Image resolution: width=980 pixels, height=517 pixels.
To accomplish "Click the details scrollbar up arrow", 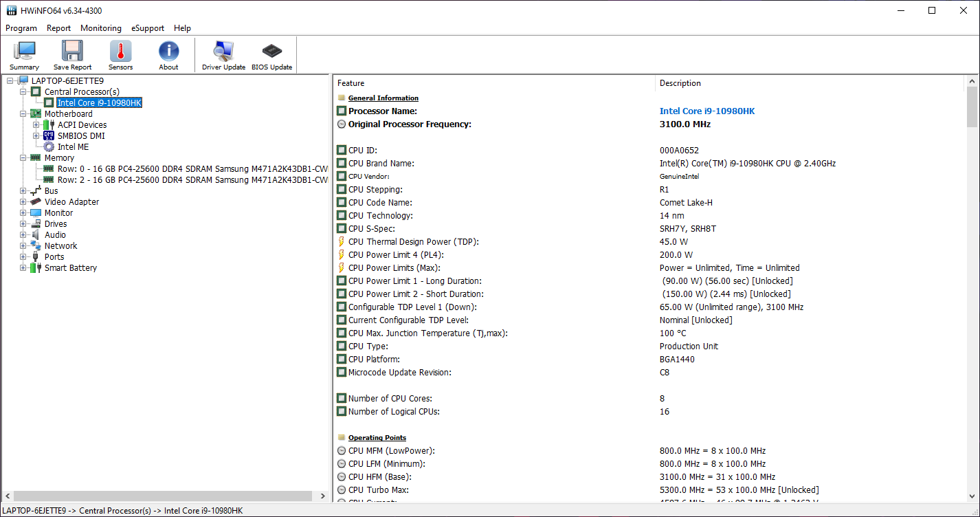I will (x=972, y=82).
